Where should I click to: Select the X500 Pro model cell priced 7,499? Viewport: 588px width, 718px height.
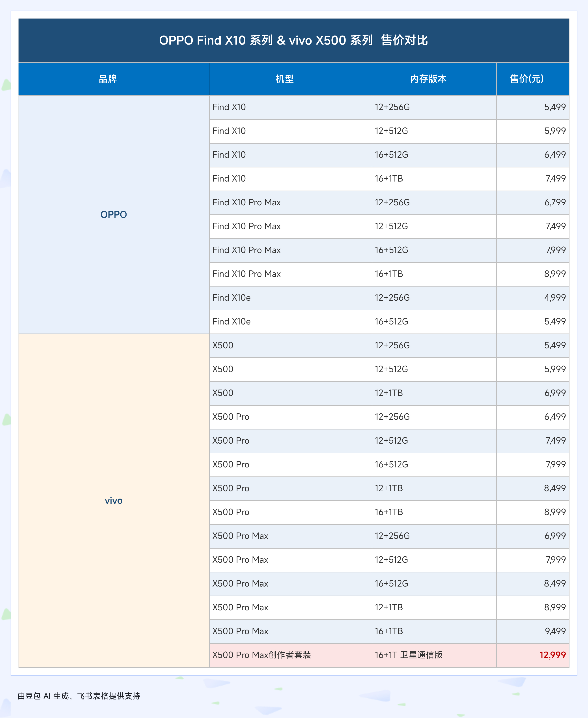pyautogui.click(x=290, y=441)
